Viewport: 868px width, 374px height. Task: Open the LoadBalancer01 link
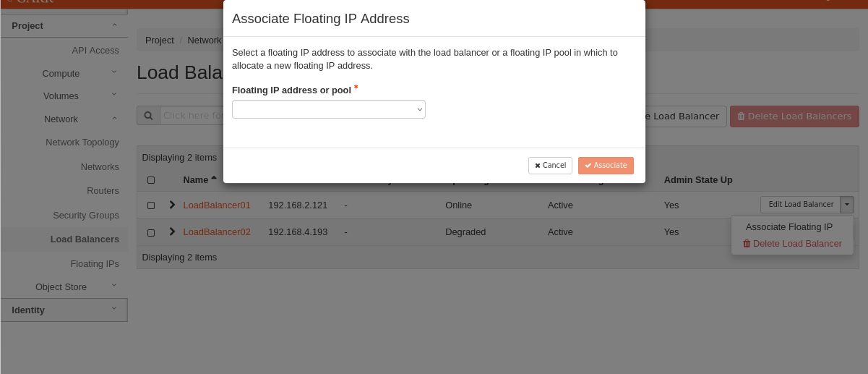(x=217, y=205)
